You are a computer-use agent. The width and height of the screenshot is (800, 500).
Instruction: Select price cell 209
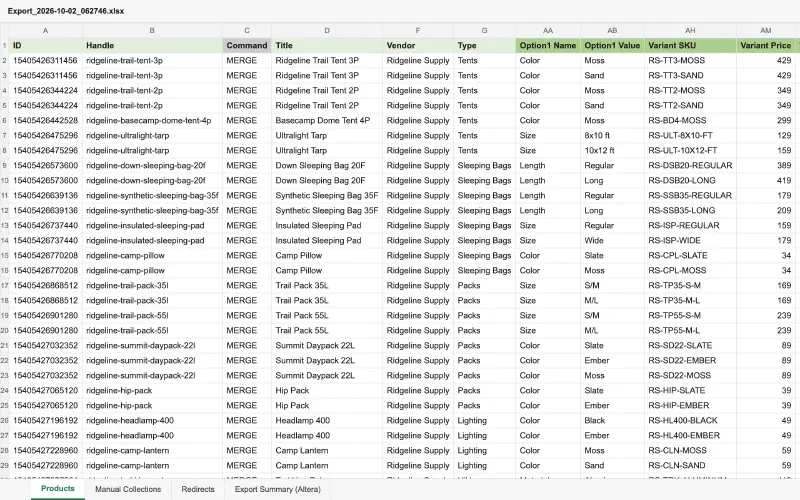click(765, 210)
